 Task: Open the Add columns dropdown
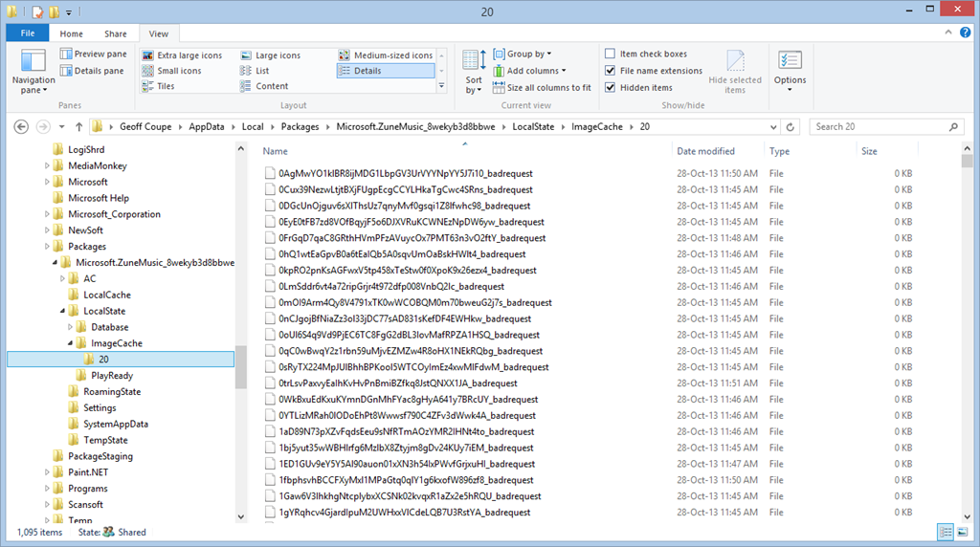pyautogui.click(x=534, y=71)
